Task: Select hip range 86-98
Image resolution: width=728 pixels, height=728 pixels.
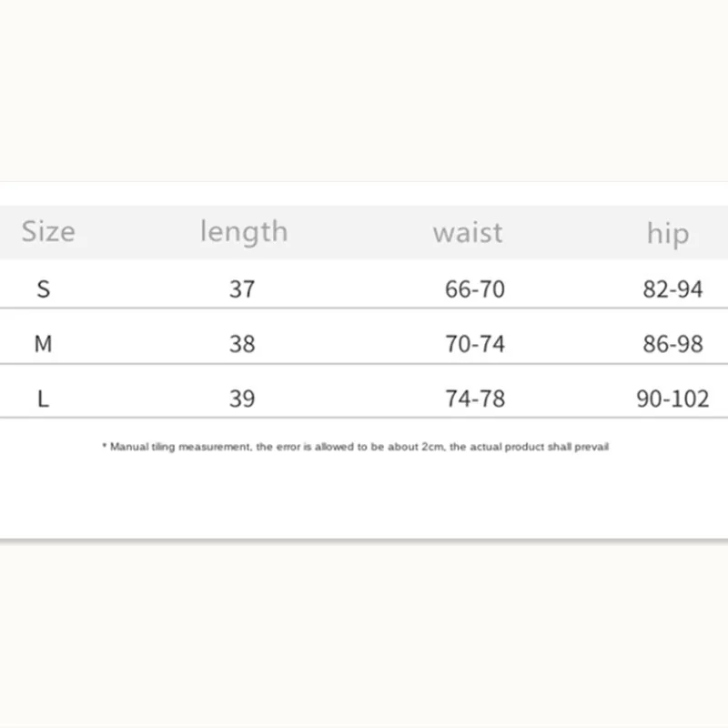Action: tap(672, 344)
